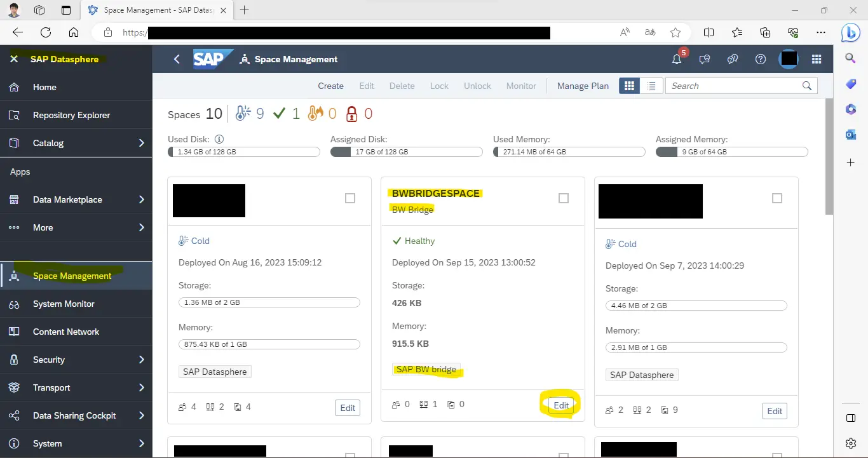Click the More ellipsis icon
This screenshot has height=458, width=868.
pos(14,227)
